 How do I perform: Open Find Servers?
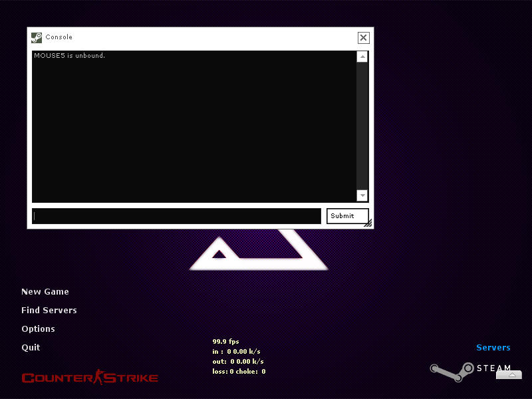49,310
